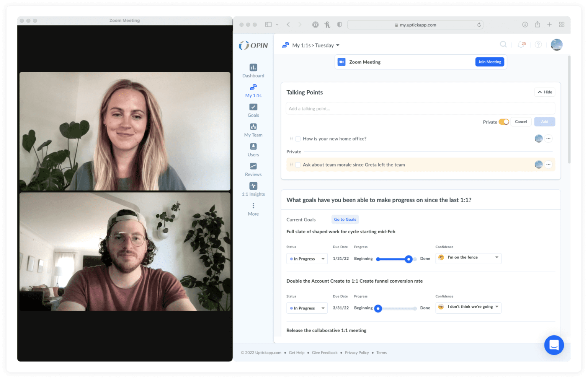Open Go to Goals

tap(345, 219)
